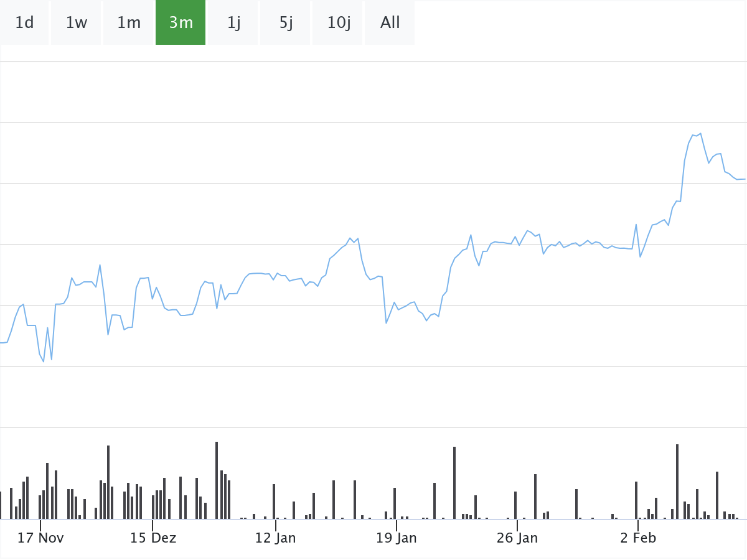This screenshot has height=560, width=747.
Task: Show the 10j time range
Action: [x=338, y=22]
